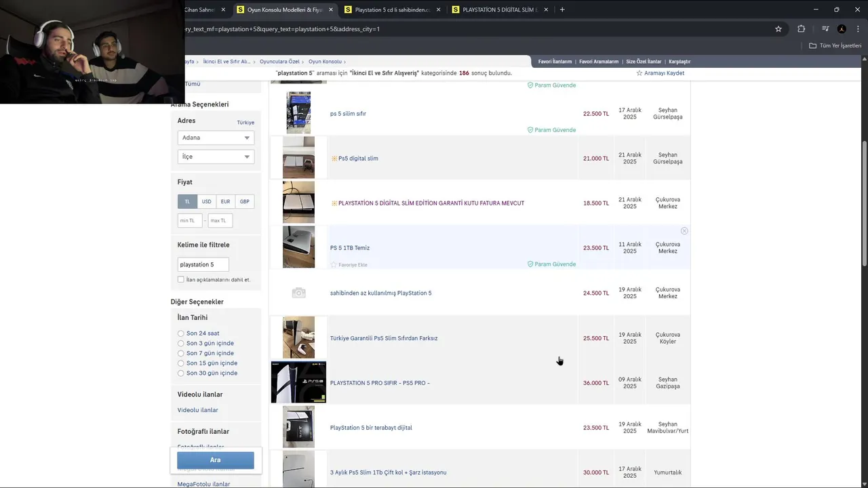Open sahibinden az kullanılmış PlayStation 5 listing
The width and height of the screenshot is (868, 488).
(380, 293)
